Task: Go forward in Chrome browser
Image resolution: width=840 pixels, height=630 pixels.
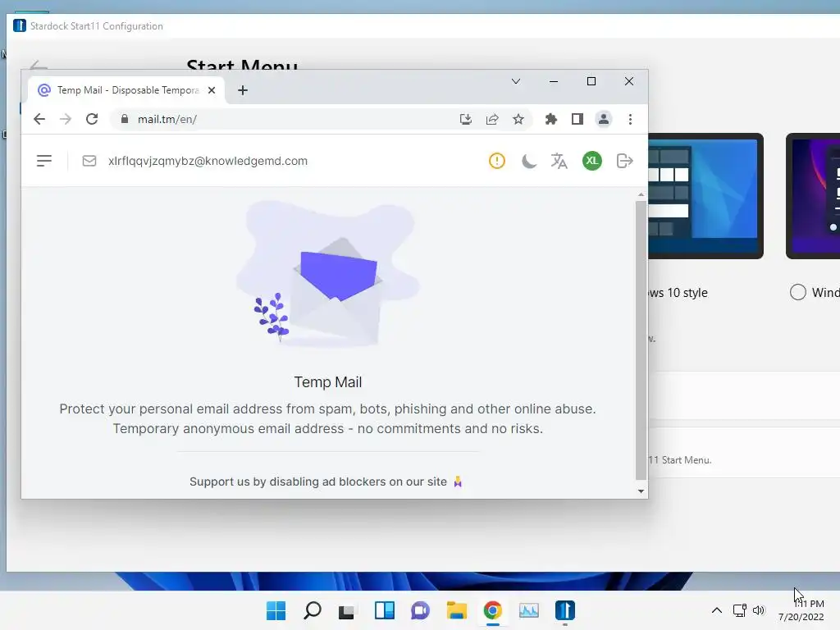Action: click(66, 119)
